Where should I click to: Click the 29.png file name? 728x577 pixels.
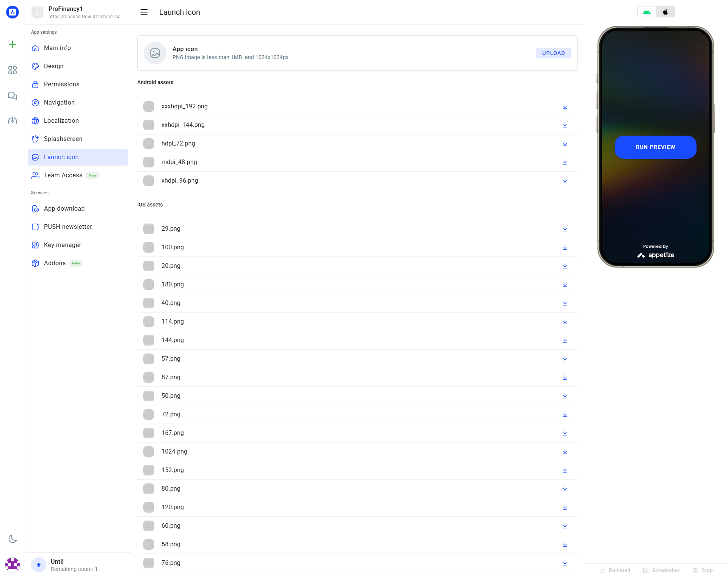pyautogui.click(x=171, y=229)
